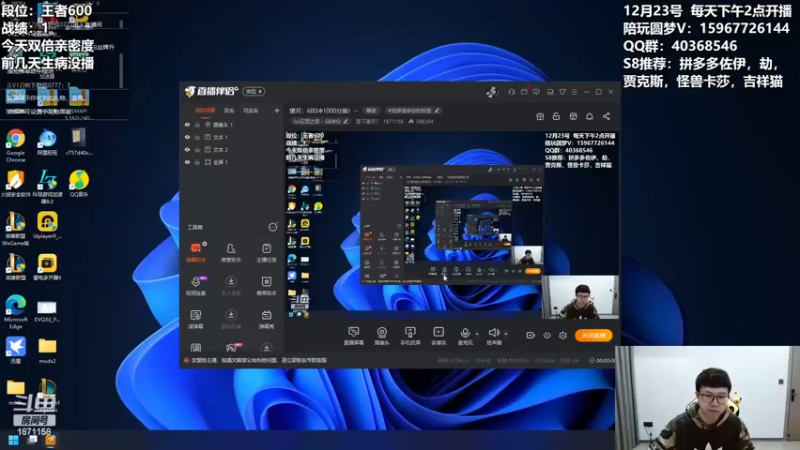
Task: Toggle visibility of the 文本 2 source
Action: coord(187,149)
